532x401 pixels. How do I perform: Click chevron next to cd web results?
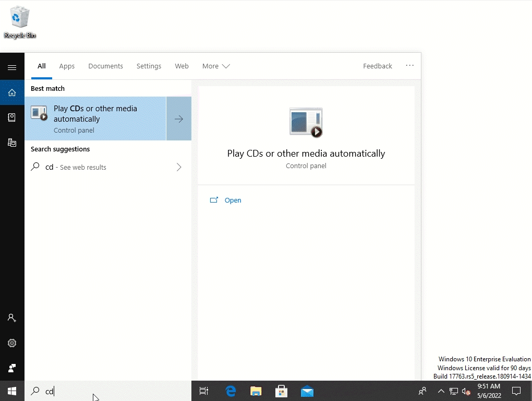(x=179, y=167)
